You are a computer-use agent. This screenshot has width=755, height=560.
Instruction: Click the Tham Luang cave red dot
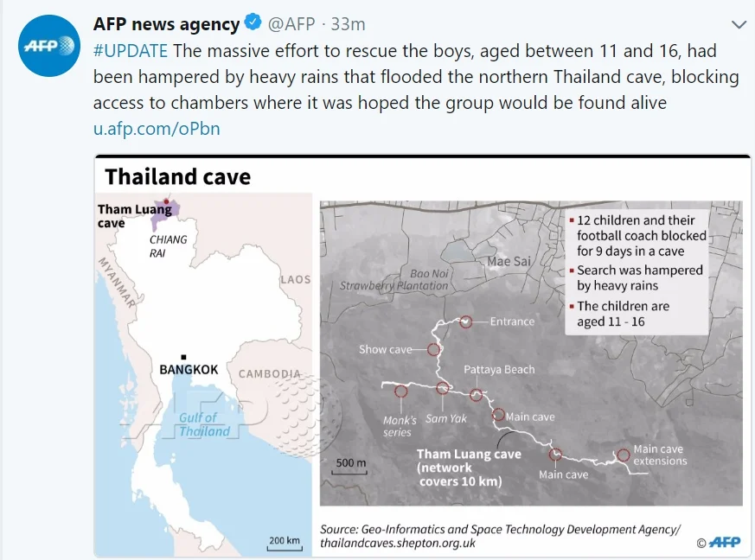coord(166,201)
